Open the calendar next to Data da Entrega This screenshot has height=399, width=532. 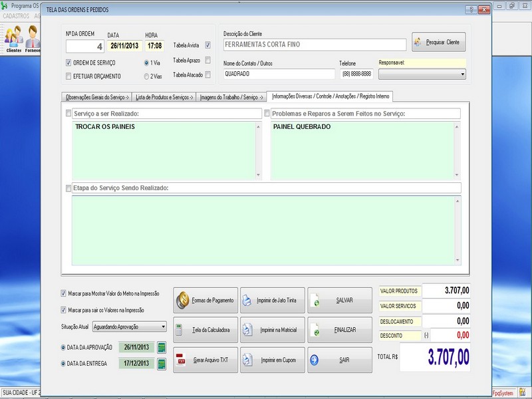[161, 364]
